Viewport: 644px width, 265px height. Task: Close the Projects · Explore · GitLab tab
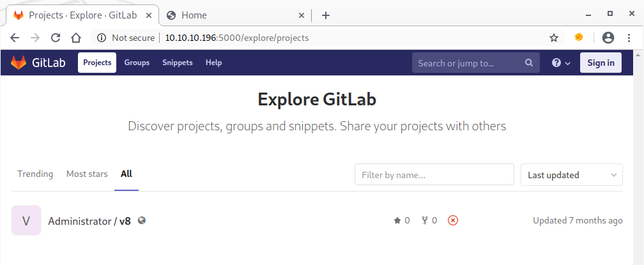tap(149, 15)
